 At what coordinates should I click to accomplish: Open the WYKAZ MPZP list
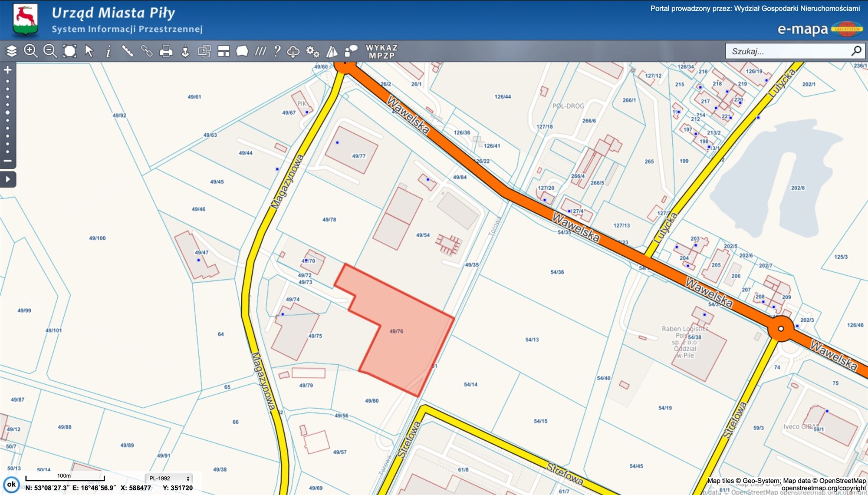[381, 51]
